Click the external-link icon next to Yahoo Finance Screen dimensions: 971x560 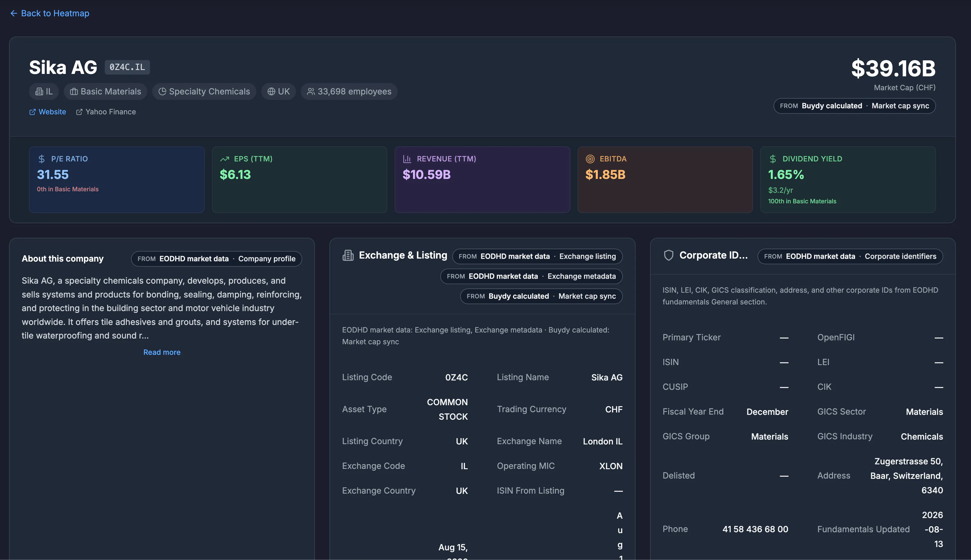click(79, 112)
